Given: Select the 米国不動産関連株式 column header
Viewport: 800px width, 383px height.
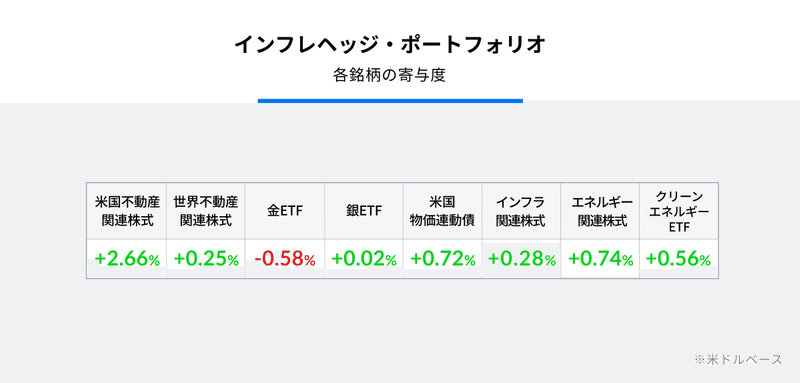Looking at the screenshot, I should tap(127, 211).
